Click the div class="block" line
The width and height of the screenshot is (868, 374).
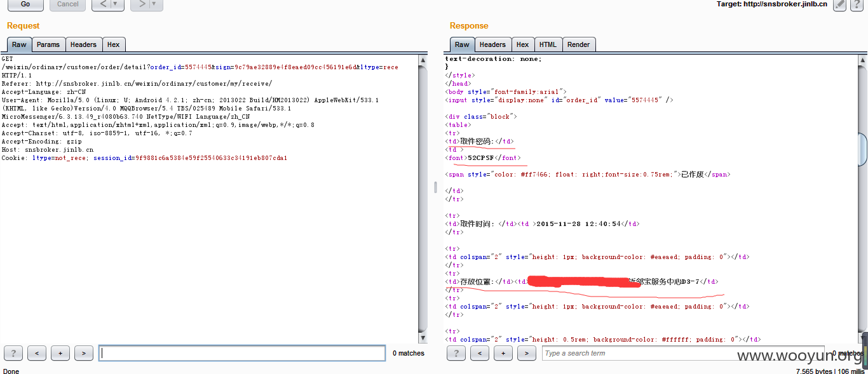pos(481,116)
